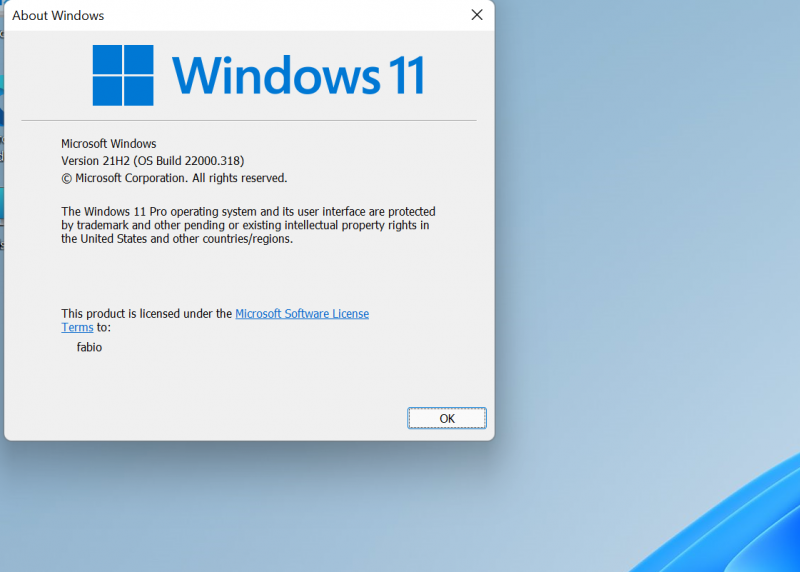Close the About Windows dialog
This screenshot has width=800, height=572.
click(477, 15)
